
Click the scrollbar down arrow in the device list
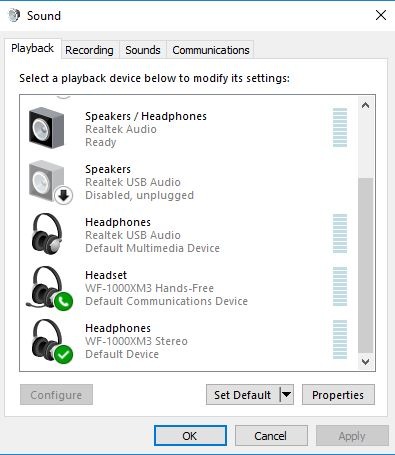click(365, 361)
